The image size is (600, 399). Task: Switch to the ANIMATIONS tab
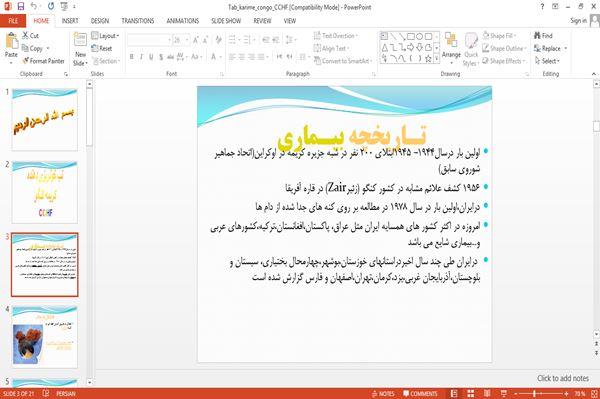point(183,21)
